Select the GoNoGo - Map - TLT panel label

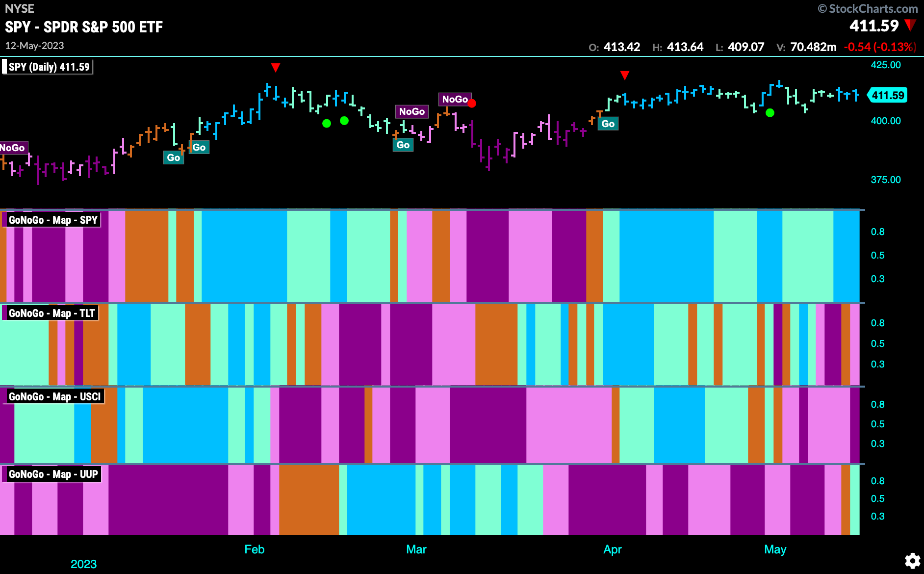[x=51, y=313]
